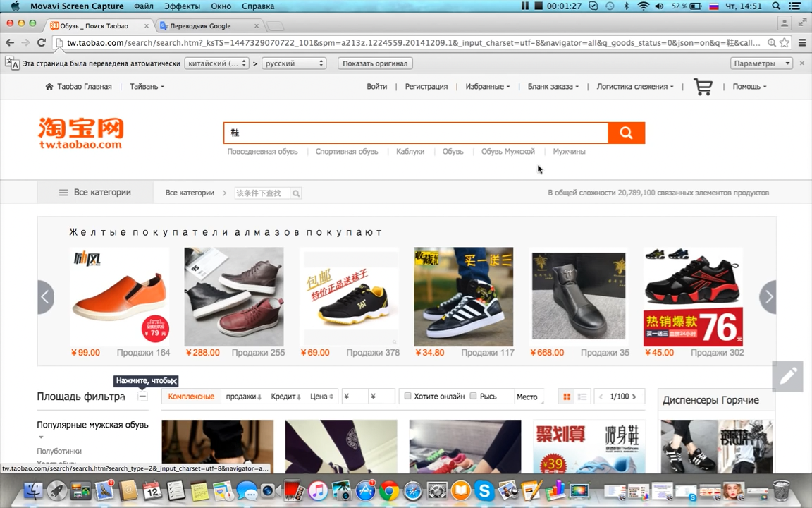Open the 'Справка' menu

(258, 6)
